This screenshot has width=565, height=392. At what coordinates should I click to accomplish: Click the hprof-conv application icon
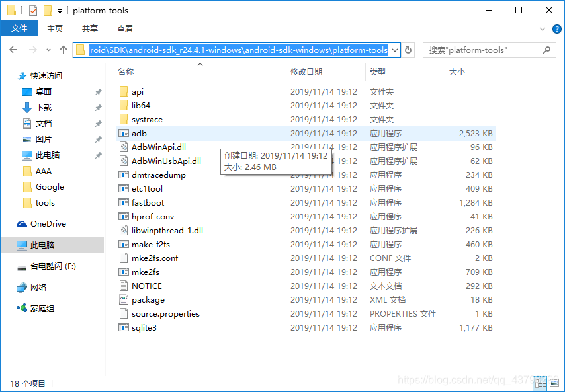124,216
